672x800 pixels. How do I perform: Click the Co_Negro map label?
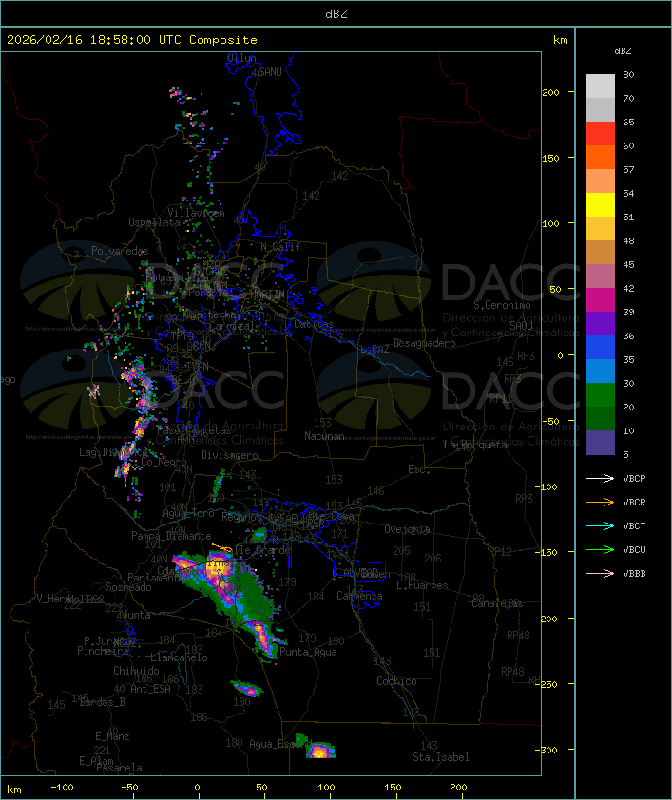[163, 462]
